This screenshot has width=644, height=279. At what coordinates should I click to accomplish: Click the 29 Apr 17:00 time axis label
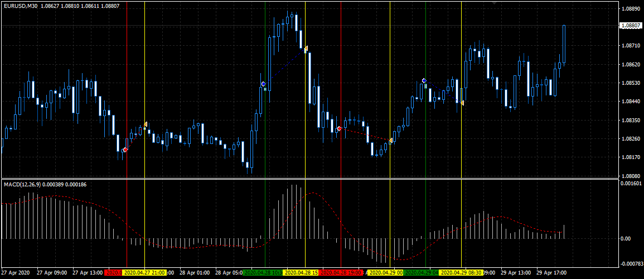[552, 272]
